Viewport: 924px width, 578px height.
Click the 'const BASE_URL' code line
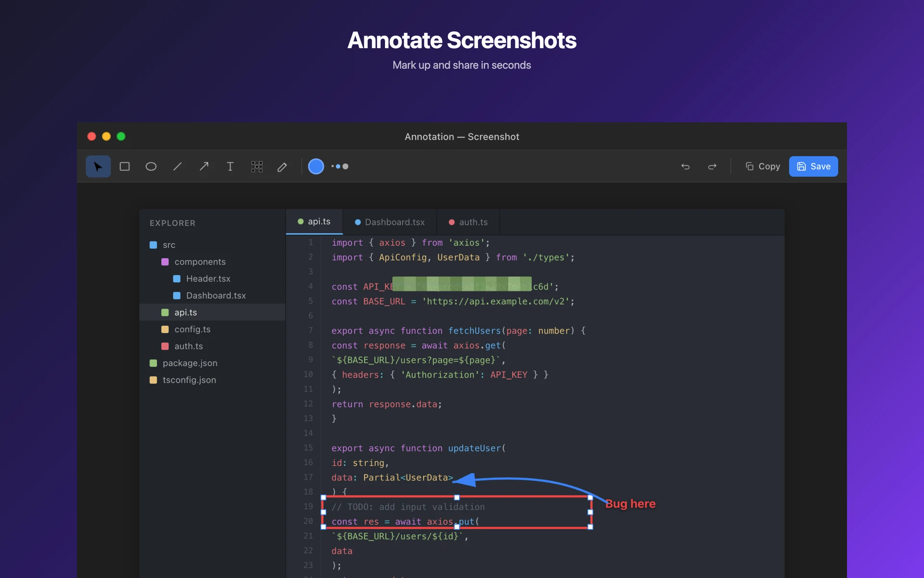click(x=453, y=302)
